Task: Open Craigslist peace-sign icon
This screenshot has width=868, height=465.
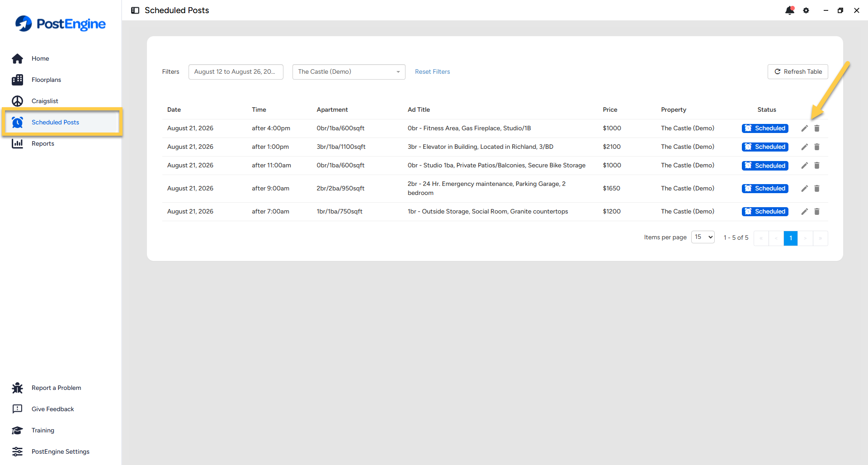Action: tap(17, 101)
